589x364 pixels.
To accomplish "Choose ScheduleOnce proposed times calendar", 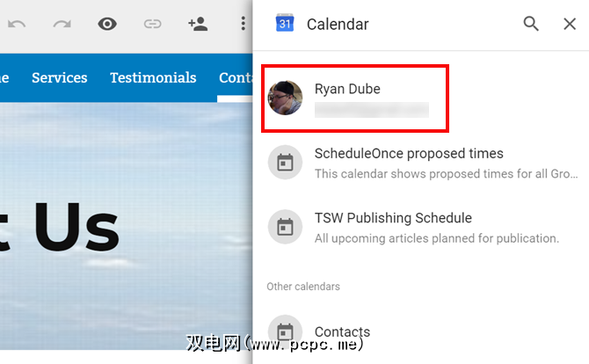I will tap(421, 163).
